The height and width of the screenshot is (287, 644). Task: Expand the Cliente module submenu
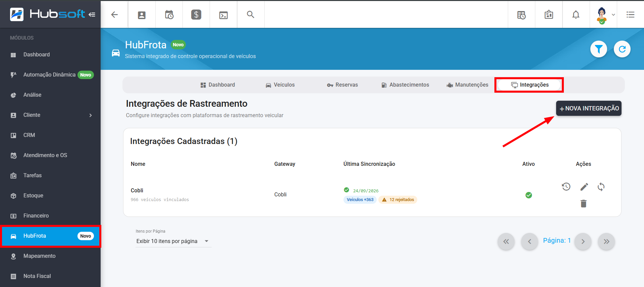click(x=50, y=115)
